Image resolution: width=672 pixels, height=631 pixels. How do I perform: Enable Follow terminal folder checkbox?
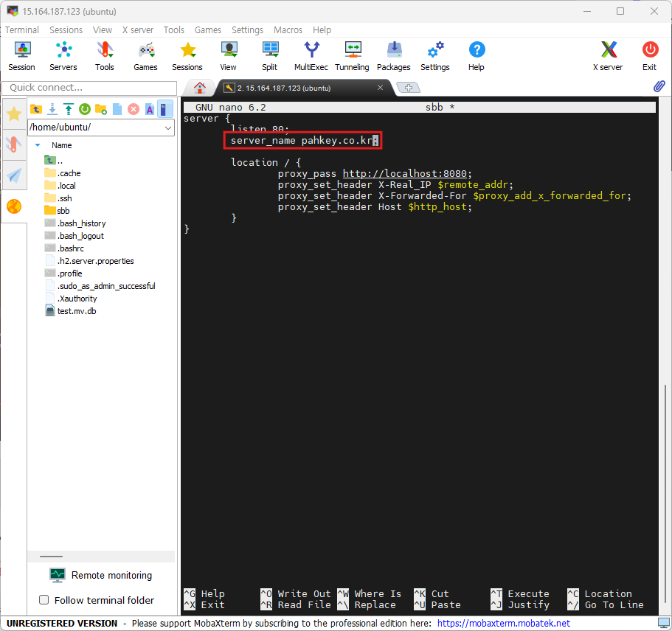[x=44, y=600]
